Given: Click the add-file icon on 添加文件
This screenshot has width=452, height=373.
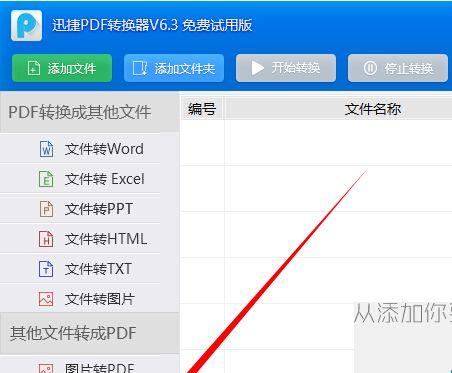Looking at the screenshot, I should [x=34, y=68].
